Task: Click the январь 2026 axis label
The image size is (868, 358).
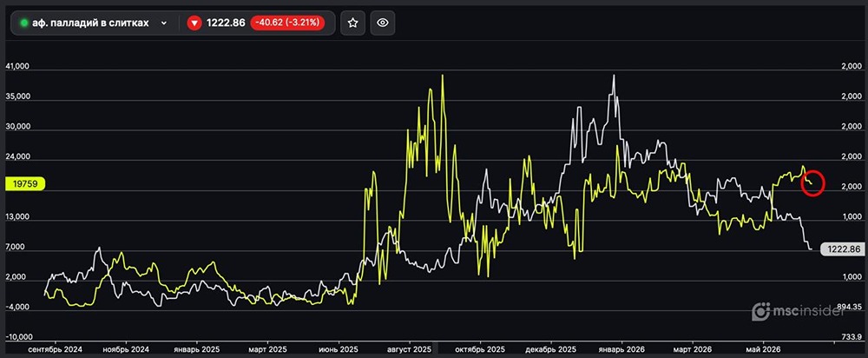Action: (x=621, y=349)
